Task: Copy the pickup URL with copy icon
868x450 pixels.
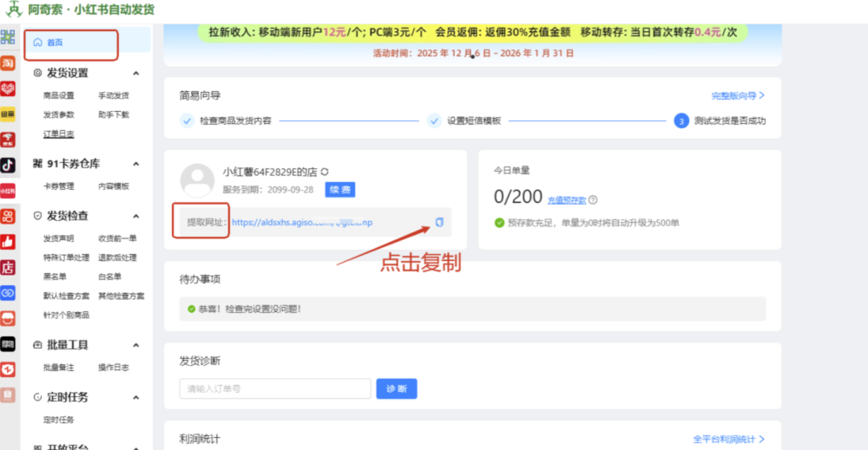Action: 439,222
